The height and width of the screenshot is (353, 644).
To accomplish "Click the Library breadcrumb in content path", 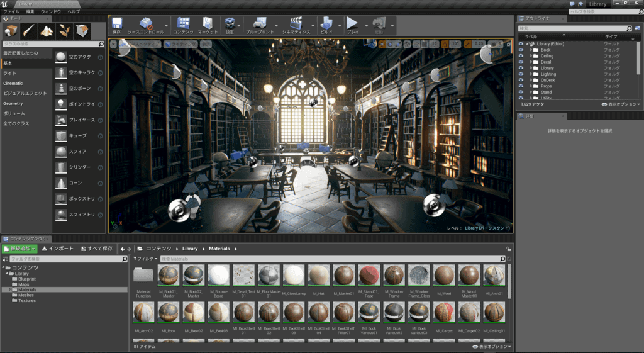I will pyautogui.click(x=190, y=249).
